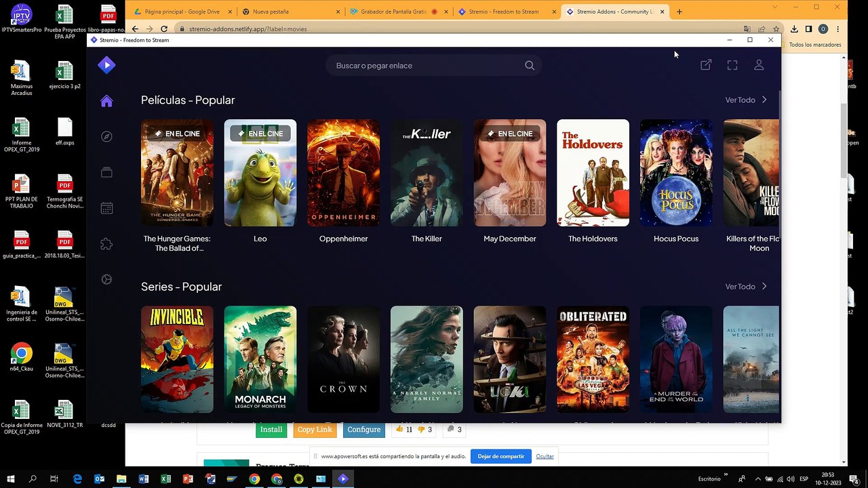This screenshot has height=488, width=868.
Task: Open the Oppenheimer movie poster
Action: pyautogui.click(x=343, y=173)
